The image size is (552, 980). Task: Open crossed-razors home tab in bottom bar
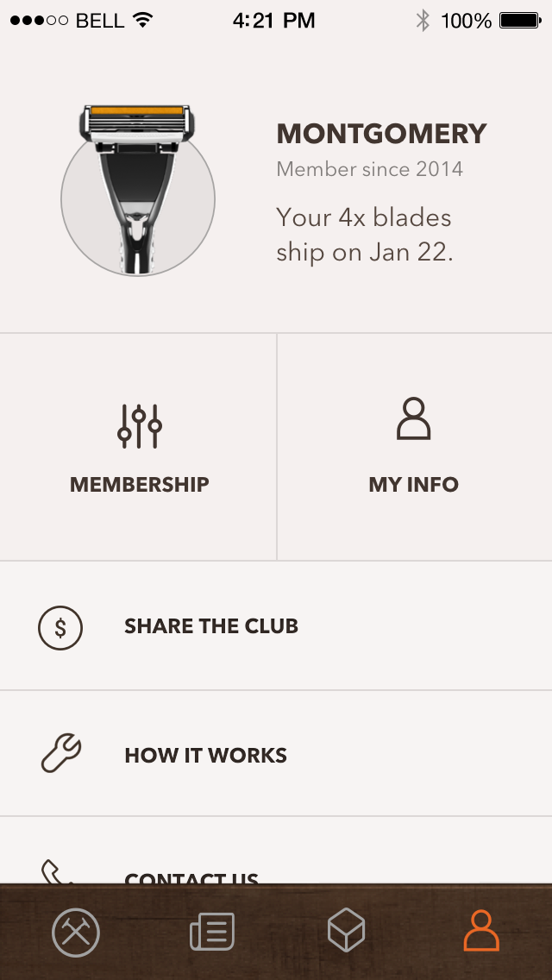[x=76, y=933]
